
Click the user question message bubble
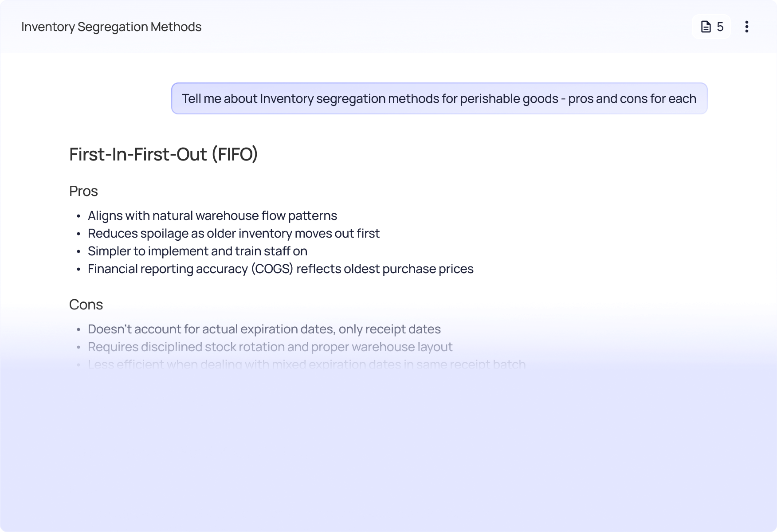click(439, 98)
